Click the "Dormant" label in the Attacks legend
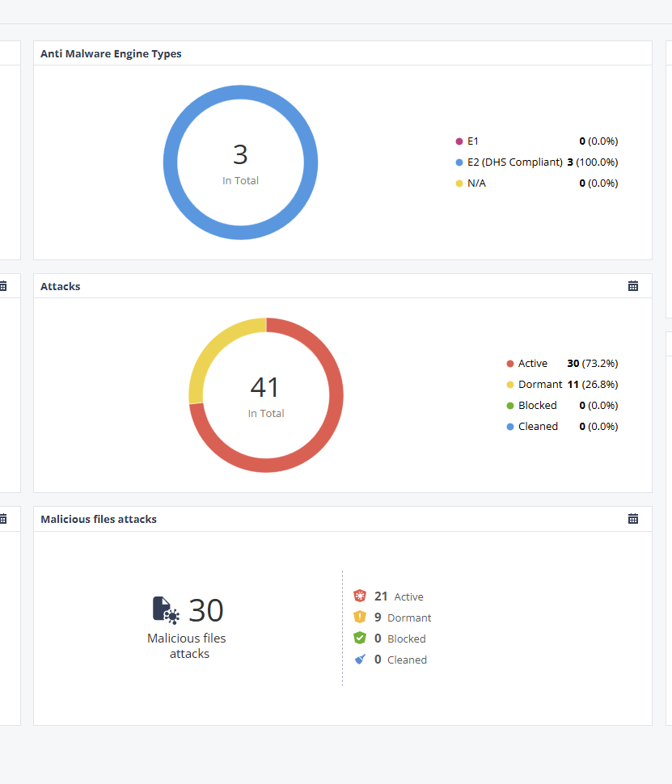 pos(540,384)
